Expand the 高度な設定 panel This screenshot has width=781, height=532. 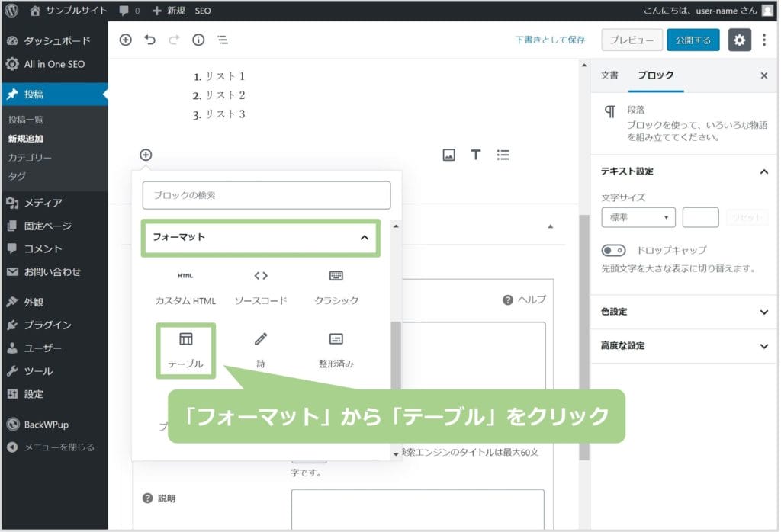pyautogui.click(x=764, y=346)
